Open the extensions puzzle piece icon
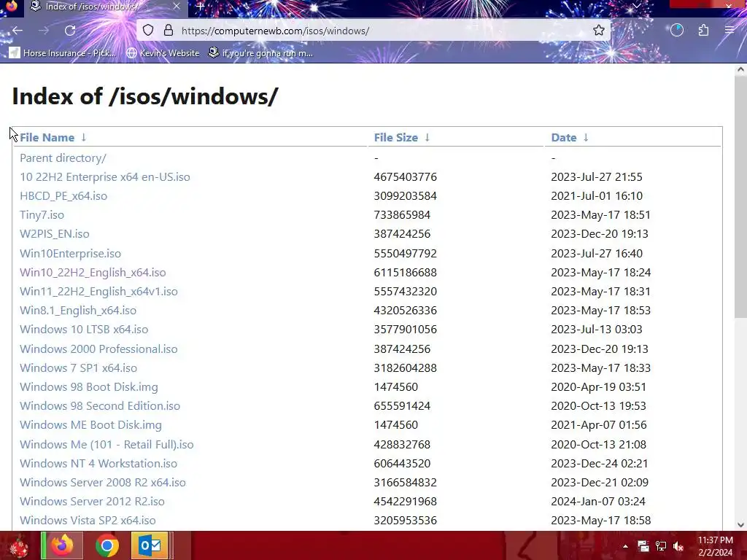Viewport: 747px width, 560px height. click(704, 31)
